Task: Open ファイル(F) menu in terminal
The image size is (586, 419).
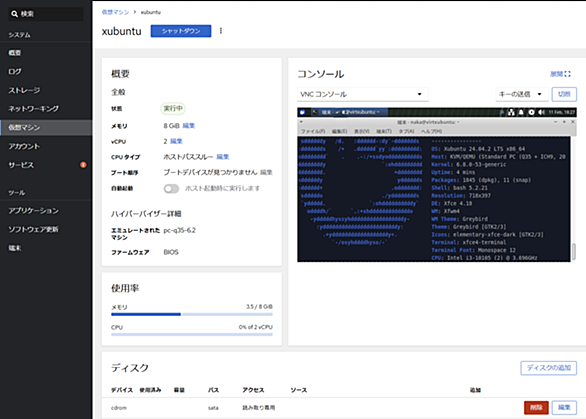Action: click(x=313, y=131)
